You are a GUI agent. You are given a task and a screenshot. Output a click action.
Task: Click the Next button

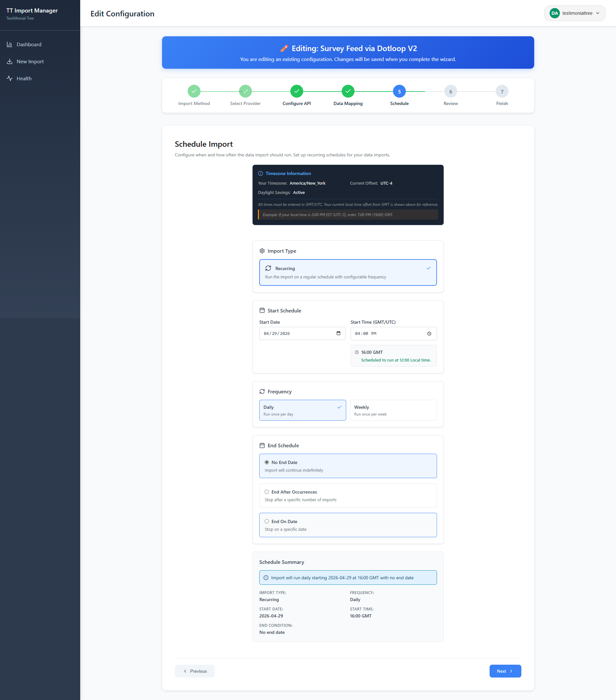pos(505,671)
